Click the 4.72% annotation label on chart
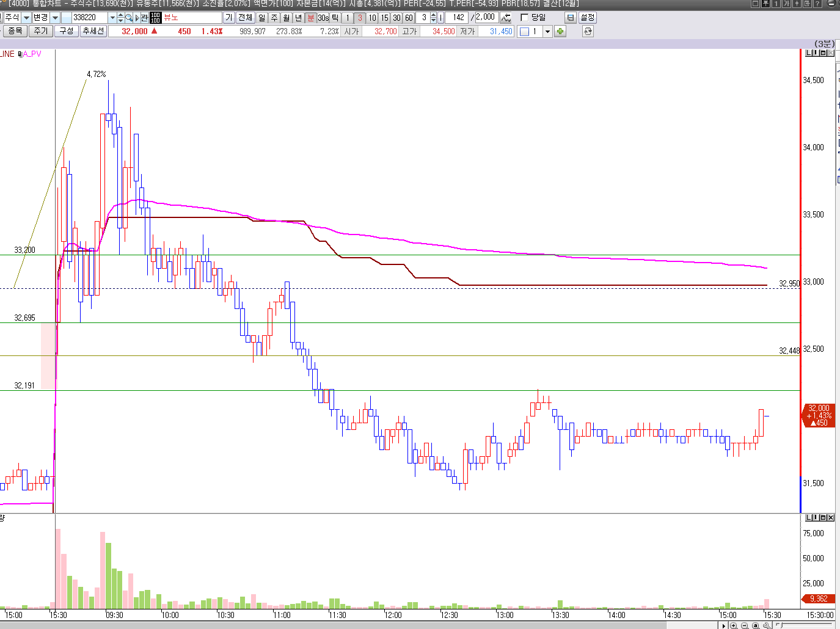 97,75
